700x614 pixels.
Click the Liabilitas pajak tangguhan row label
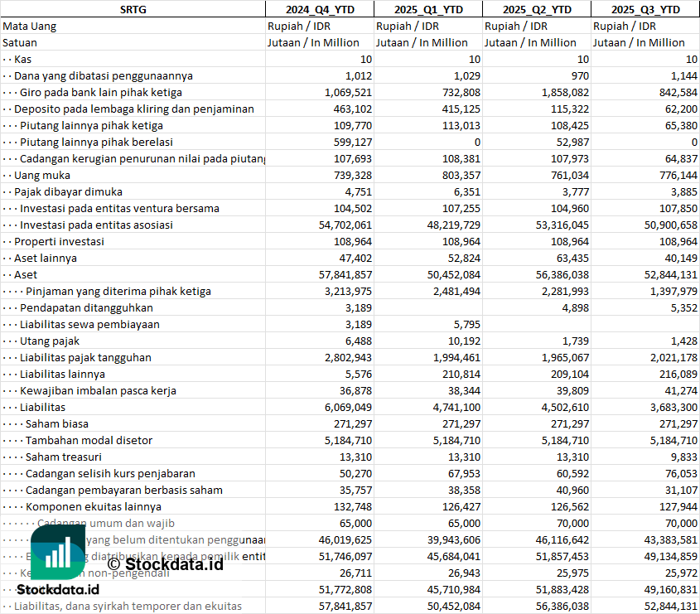tap(85, 357)
